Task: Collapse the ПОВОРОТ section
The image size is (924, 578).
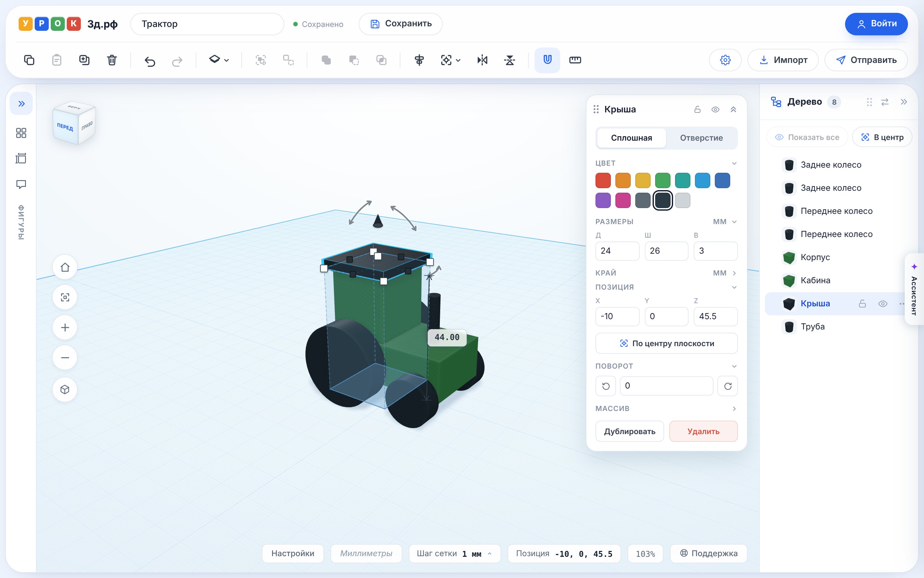Action: [734, 366]
